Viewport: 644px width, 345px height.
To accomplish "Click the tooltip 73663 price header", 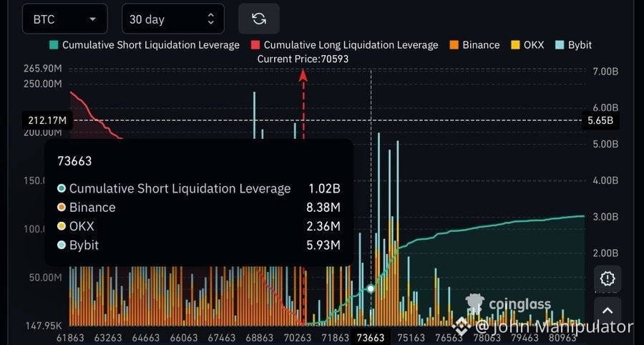I will coord(74,161).
